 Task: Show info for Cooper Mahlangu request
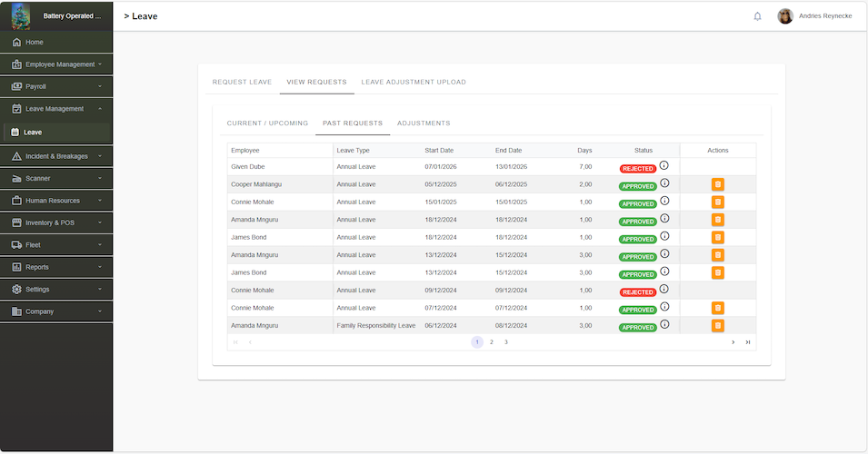664,183
